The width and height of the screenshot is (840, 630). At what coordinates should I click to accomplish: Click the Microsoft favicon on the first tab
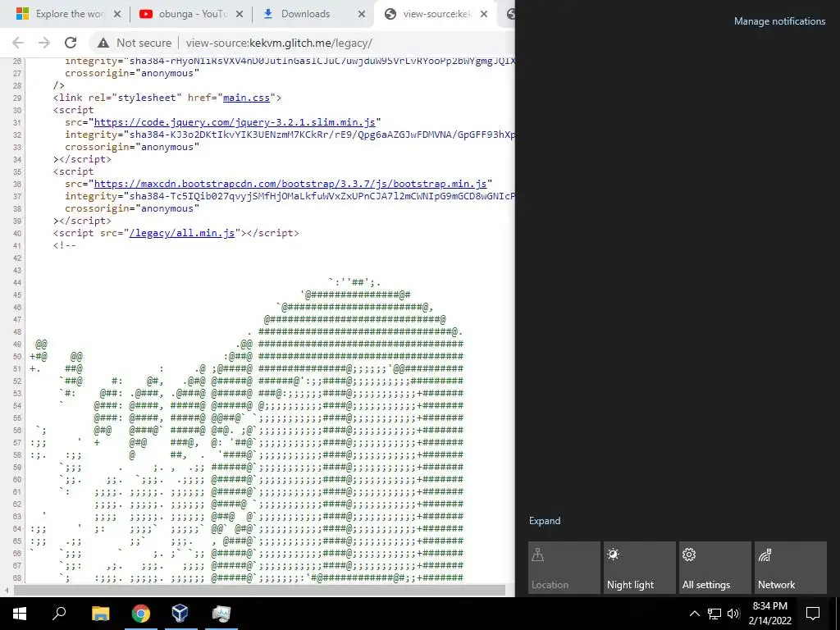22,14
